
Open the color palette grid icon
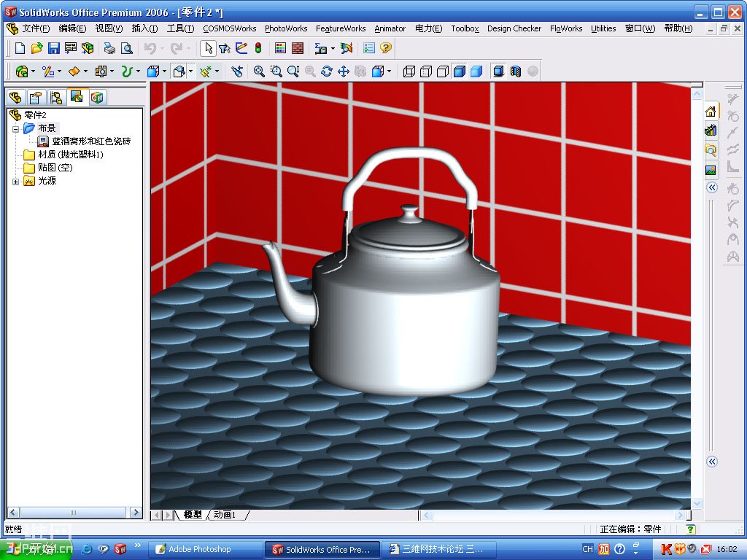pyautogui.click(x=281, y=48)
